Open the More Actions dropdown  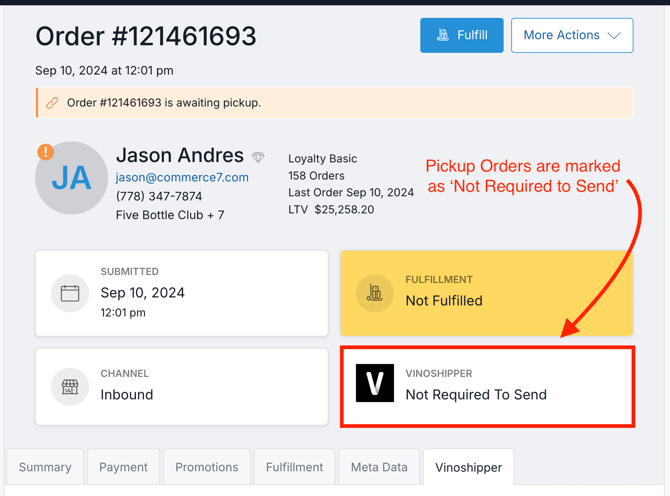[x=571, y=35]
